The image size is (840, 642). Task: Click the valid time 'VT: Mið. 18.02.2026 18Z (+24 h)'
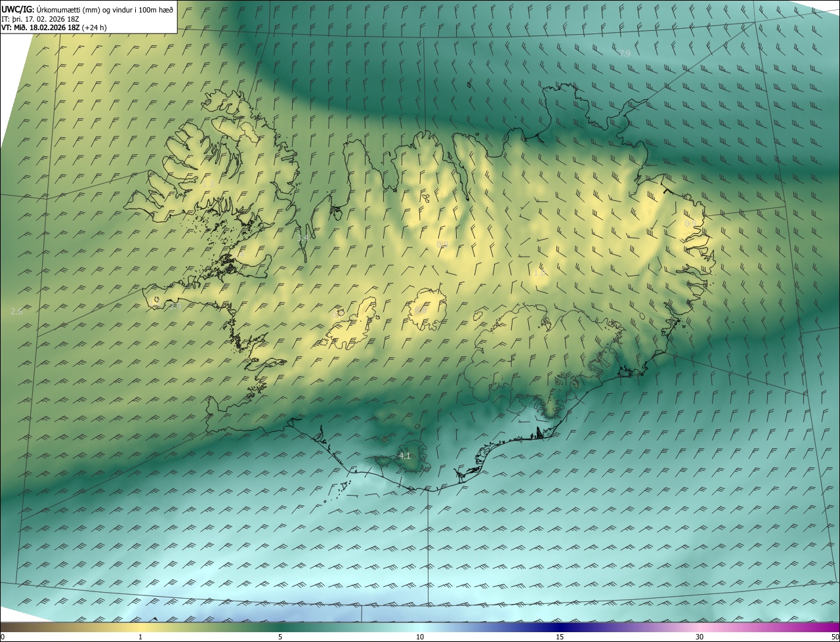pos(54,28)
